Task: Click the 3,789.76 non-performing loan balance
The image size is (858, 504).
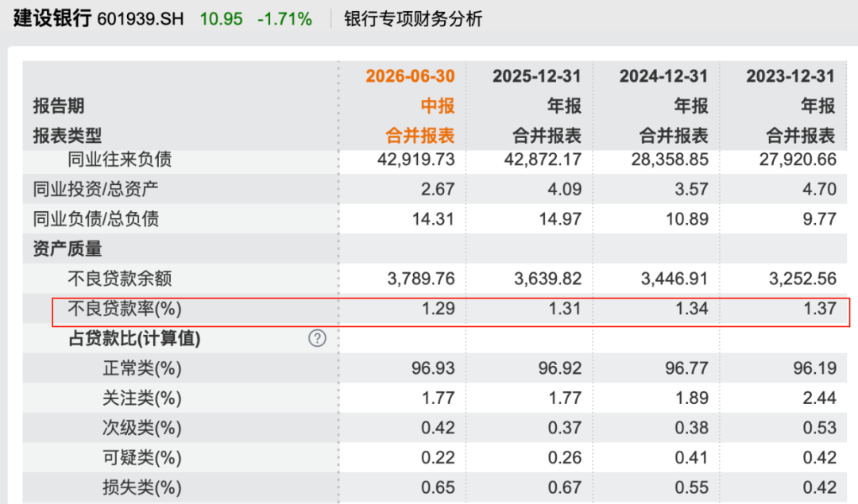Action: [x=421, y=279]
